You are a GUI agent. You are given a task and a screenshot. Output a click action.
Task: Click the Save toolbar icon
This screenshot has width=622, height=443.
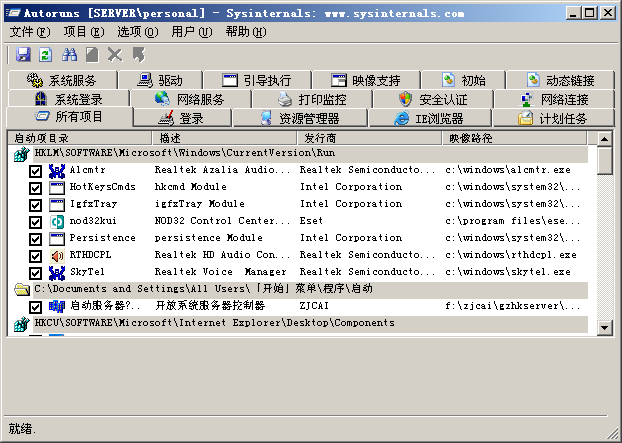coord(23,54)
